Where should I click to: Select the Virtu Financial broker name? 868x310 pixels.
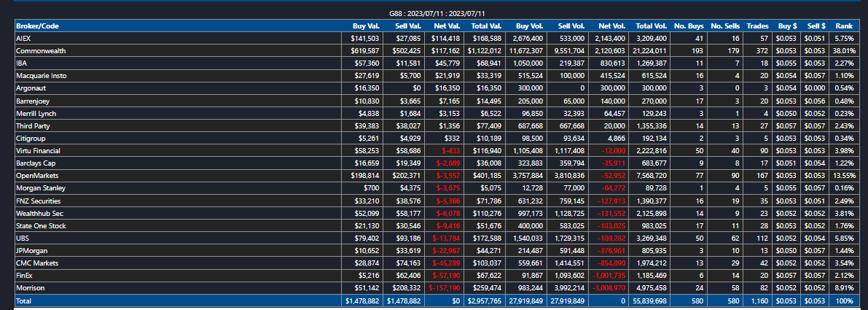coord(38,151)
